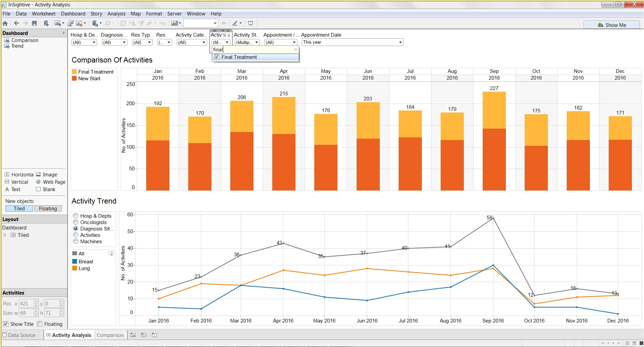Check the Final Treatment filter checkbox
The image size is (644, 347).
pos(216,57)
